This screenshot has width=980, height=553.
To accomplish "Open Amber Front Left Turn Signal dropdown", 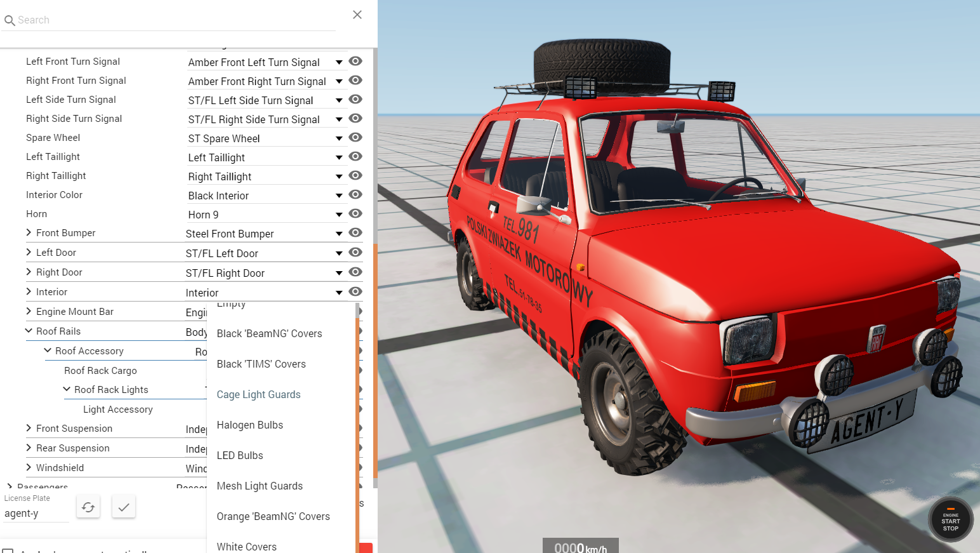I will 266,62.
